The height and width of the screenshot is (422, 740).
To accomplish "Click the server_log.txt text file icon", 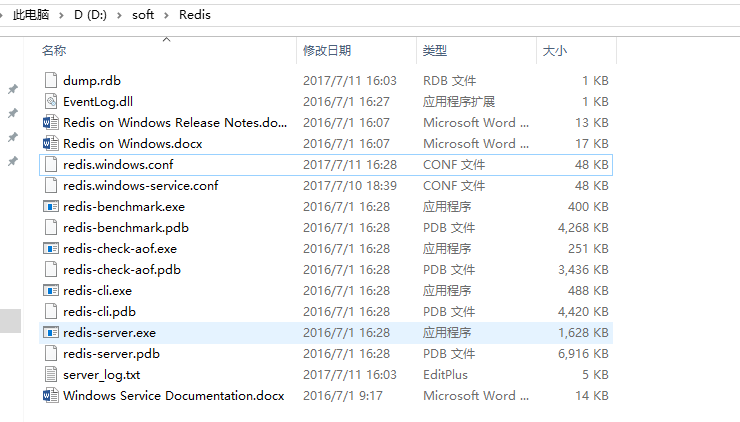I will 51,375.
